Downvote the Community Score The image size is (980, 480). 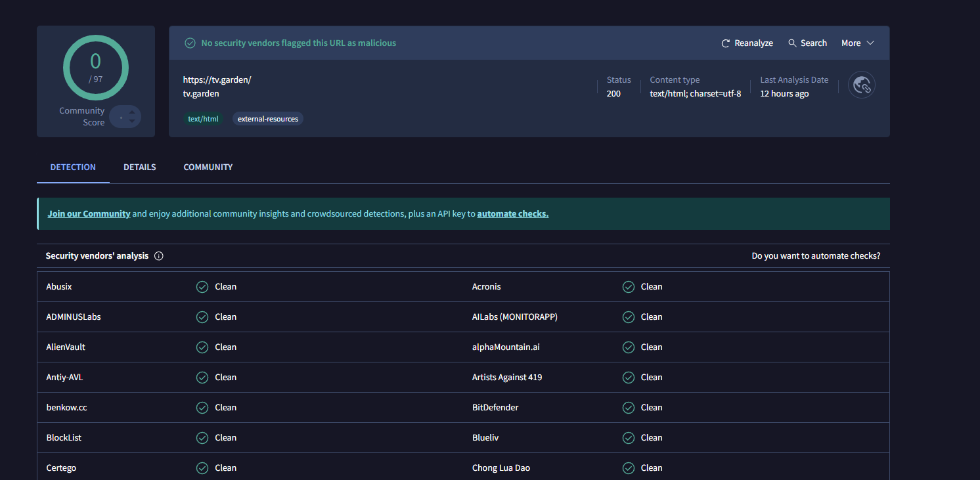(x=132, y=121)
